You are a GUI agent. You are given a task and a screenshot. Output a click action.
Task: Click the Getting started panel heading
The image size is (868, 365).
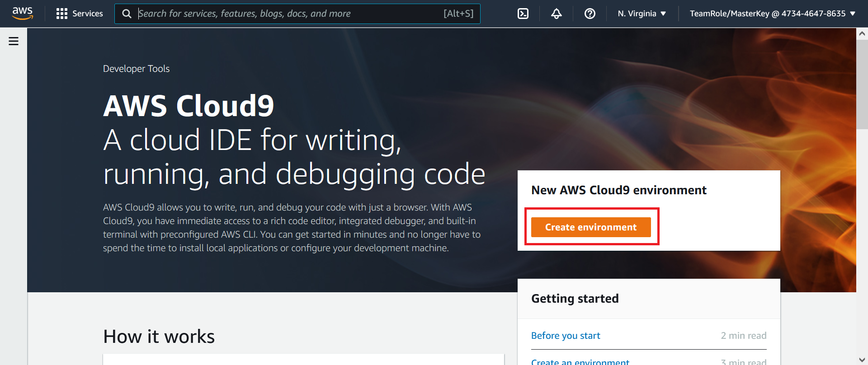click(x=575, y=299)
